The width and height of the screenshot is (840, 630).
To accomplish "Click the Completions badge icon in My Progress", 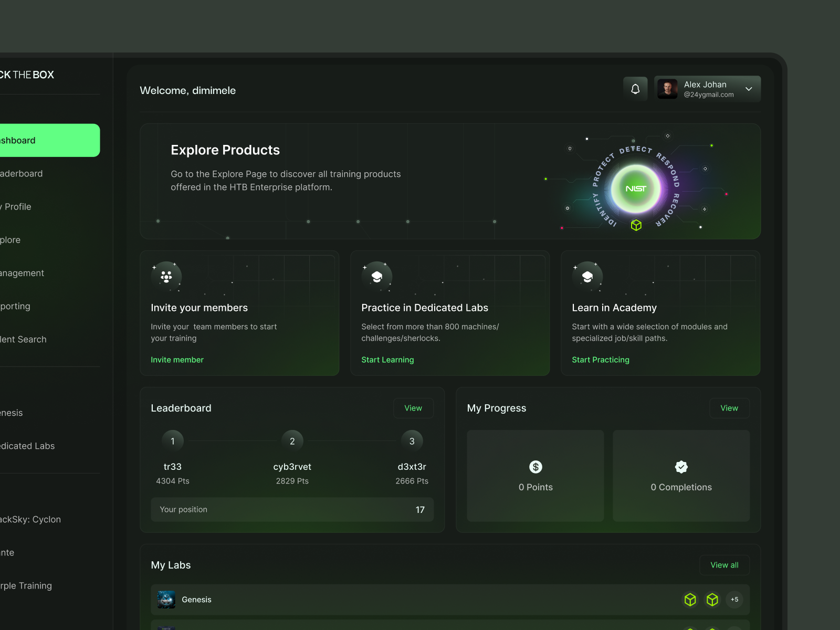I will [x=680, y=467].
